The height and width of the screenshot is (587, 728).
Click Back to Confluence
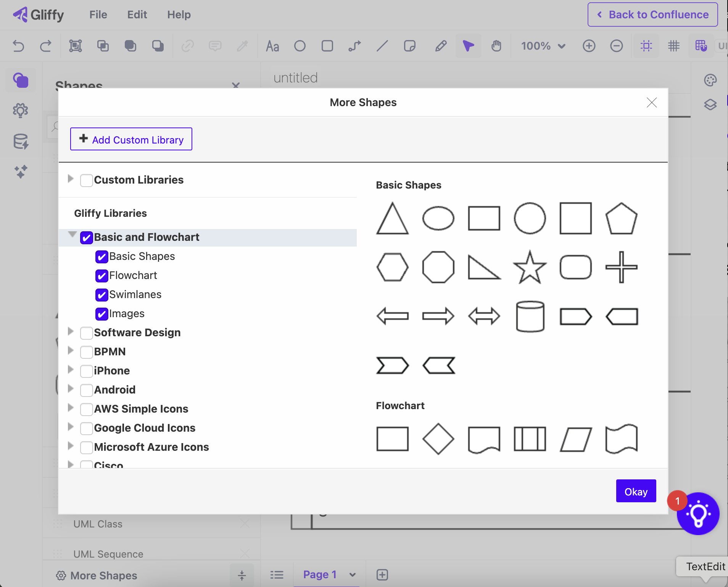(652, 15)
